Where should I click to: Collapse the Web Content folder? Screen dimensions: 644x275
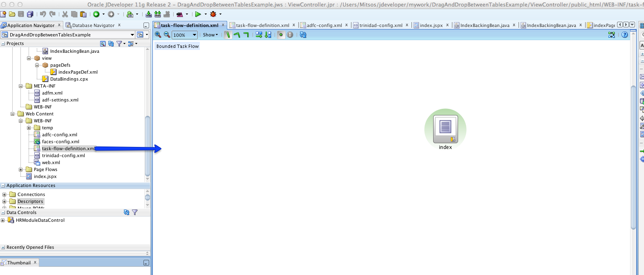13,114
